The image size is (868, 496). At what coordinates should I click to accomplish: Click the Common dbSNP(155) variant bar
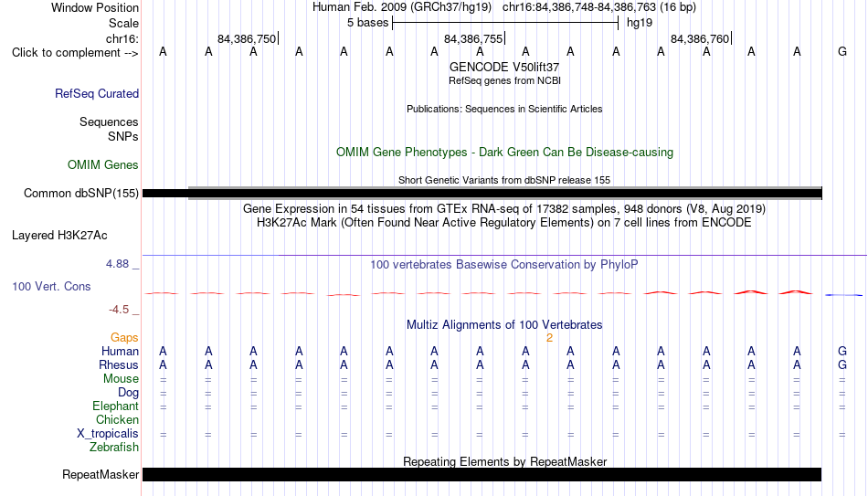coord(482,194)
